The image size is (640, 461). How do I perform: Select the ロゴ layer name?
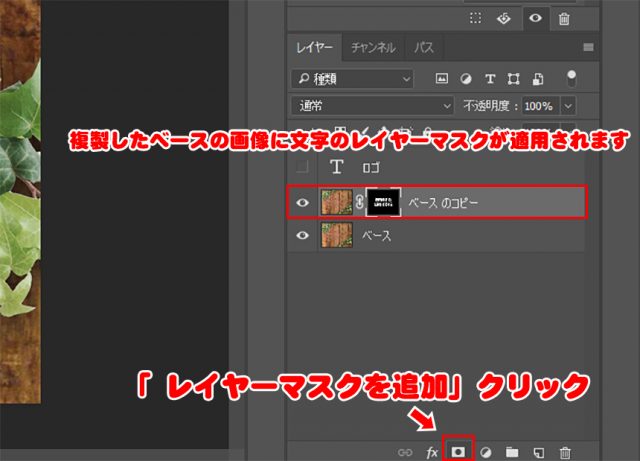point(371,167)
